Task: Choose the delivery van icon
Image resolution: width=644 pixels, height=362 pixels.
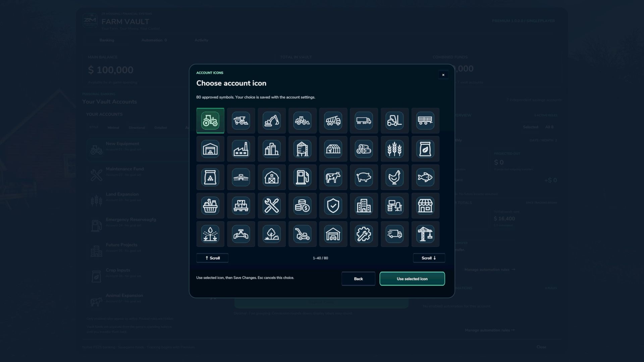Action: pyautogui.click(x=394, y=234)
